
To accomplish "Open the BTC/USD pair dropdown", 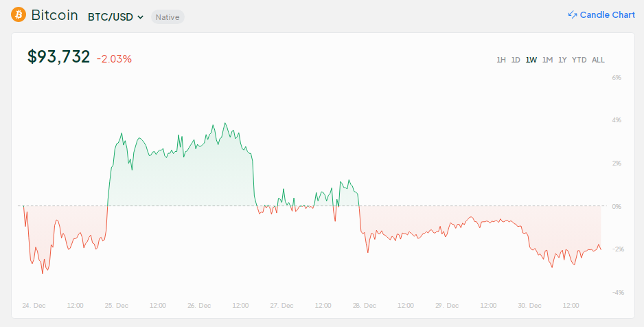I will tap(115, 16).
